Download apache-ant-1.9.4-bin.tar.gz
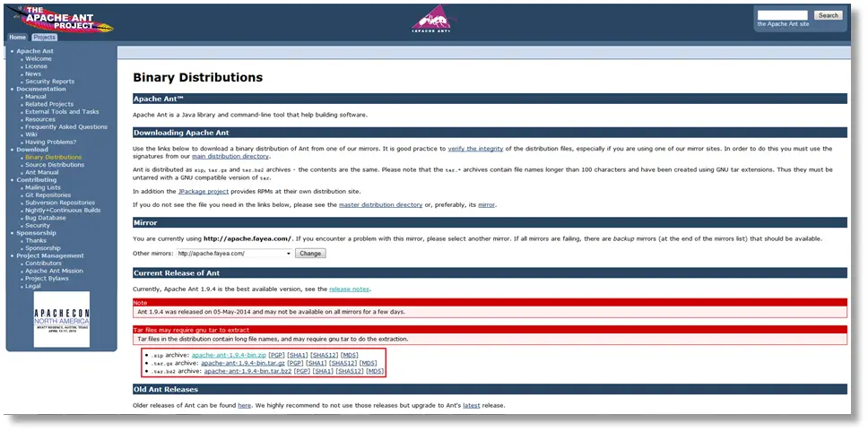This screenshot has width=868, height=432. (243, 363)
